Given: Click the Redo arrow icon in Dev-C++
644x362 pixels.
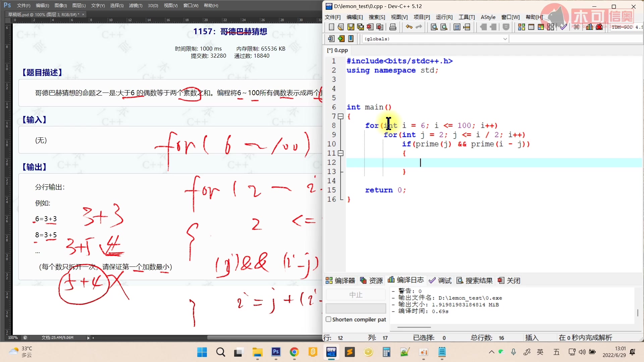Looking at the screenshot, I should pyautogui.click(x=419, y=27).
